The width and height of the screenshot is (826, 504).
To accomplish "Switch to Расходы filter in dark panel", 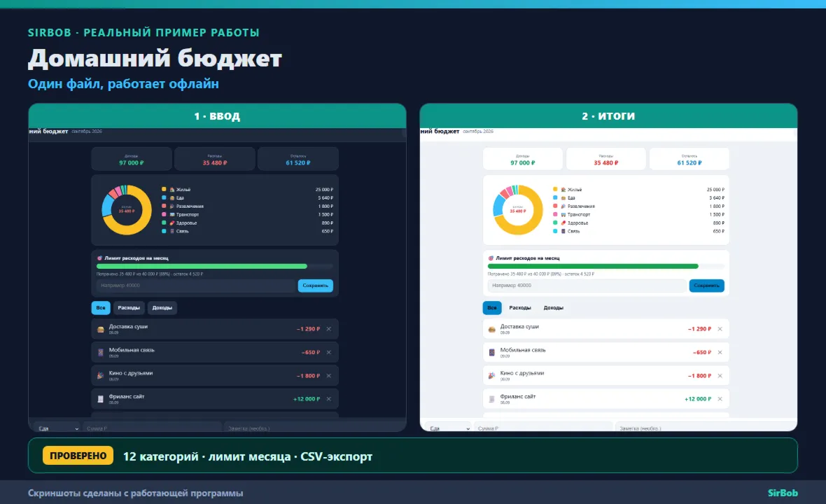I will pos(129,307).
